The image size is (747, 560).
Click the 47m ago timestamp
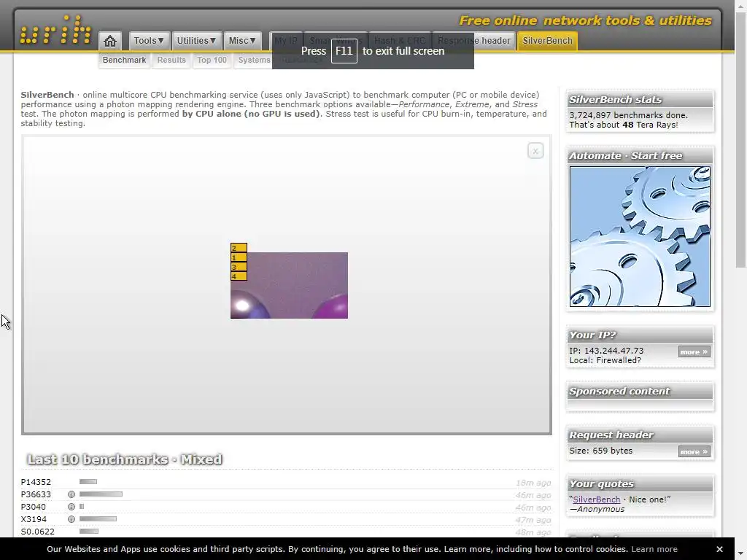pos(533,520)
